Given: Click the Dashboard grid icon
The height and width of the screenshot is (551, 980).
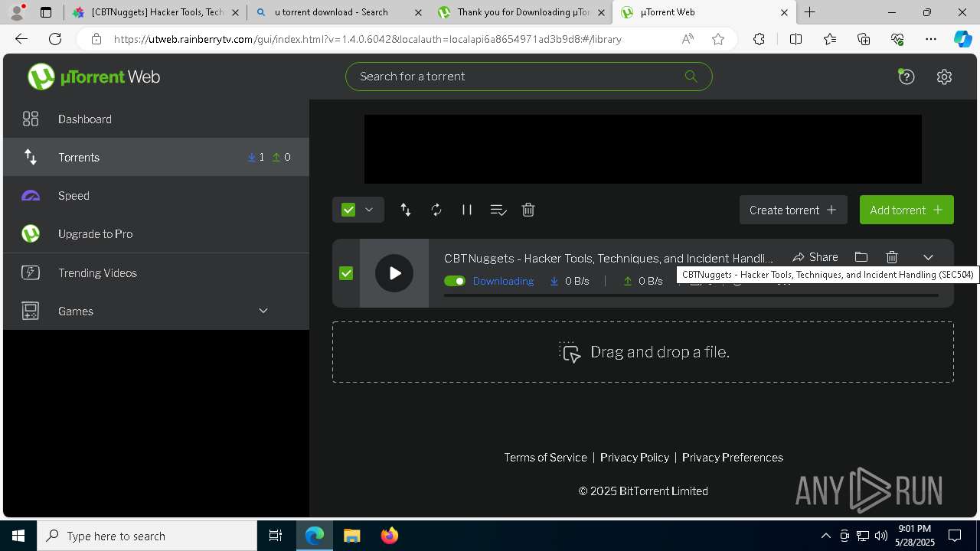Looking at the screenshot, I should click(x=31, y=119).
